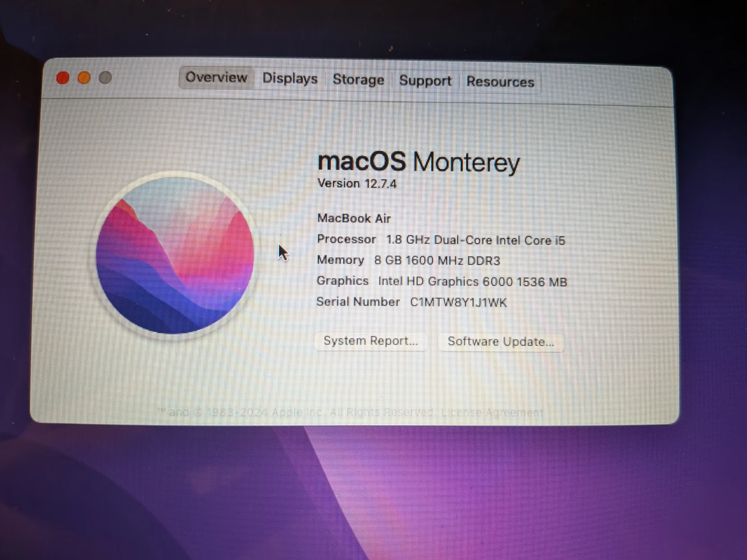Open the Displays tab
This screenshot has width=747, height=560.
pyautogui.click(x=290, y=78)
